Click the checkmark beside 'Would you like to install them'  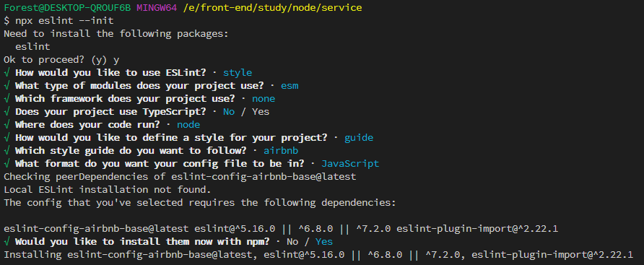pos(6,242)
